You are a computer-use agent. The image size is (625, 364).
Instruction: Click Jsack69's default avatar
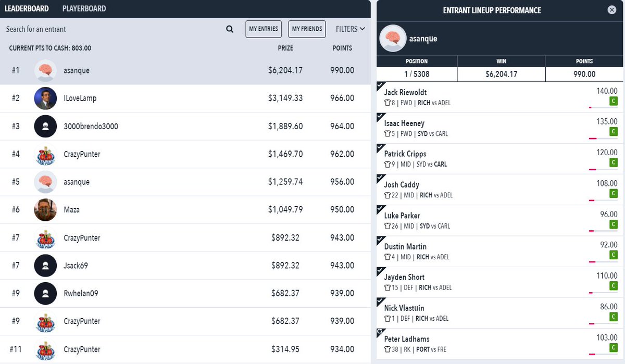[x=45, y=266]
